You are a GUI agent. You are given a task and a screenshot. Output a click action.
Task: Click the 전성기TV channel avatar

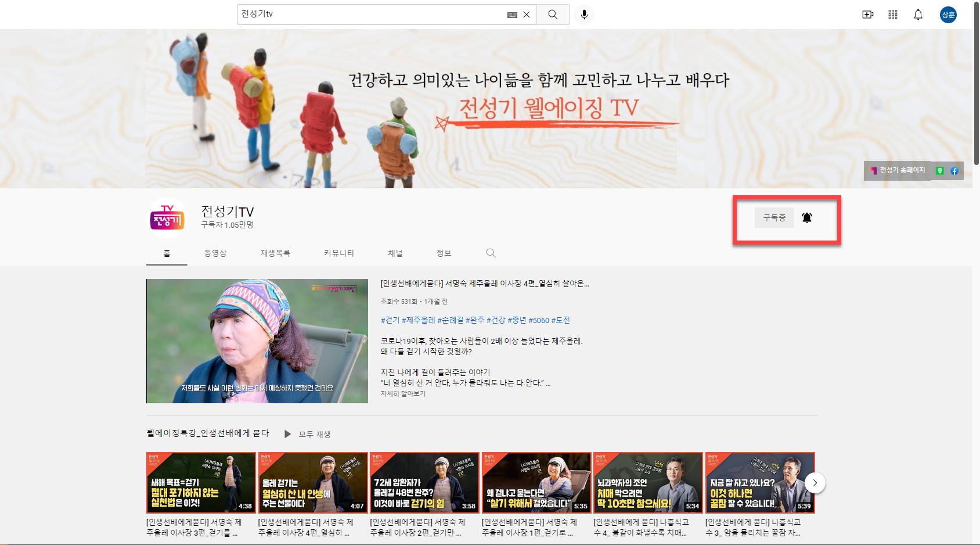pyautogui.click(x=167, y=218)
